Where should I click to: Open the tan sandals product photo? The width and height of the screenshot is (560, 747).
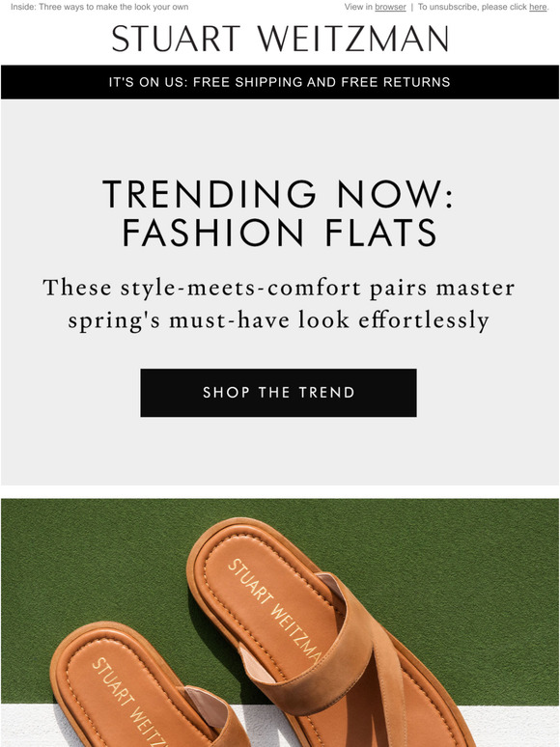(280, 622)
